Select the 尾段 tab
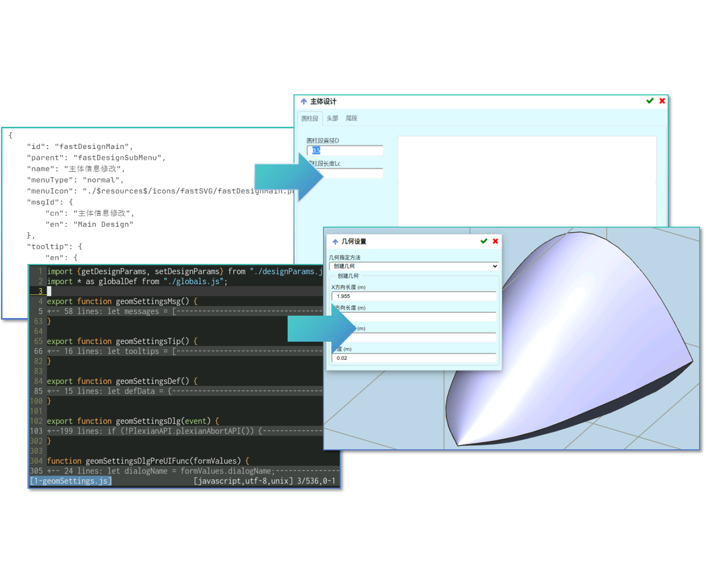The width and height of the screenshot is (706, 588). pyautogui.click(x=352, y=118)
